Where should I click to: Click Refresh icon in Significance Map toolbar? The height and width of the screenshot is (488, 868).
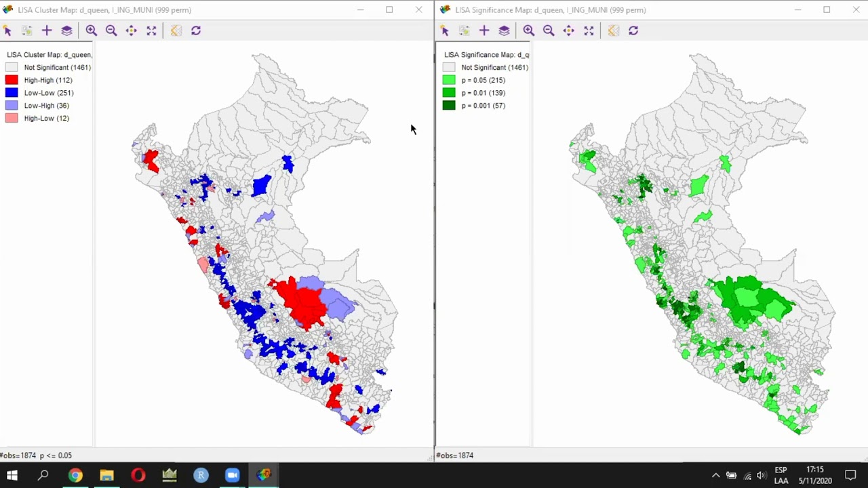pyautogui.click(x=633, y=30)
